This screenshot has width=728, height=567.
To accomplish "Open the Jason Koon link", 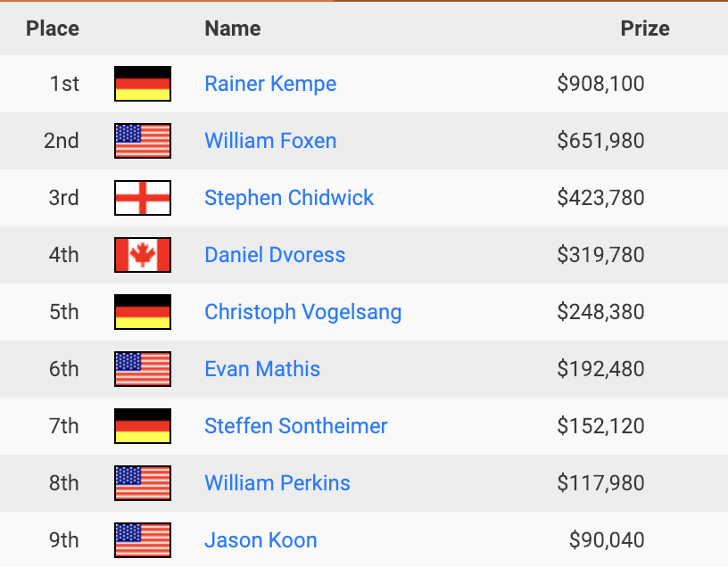I will (x=261, y=540).
